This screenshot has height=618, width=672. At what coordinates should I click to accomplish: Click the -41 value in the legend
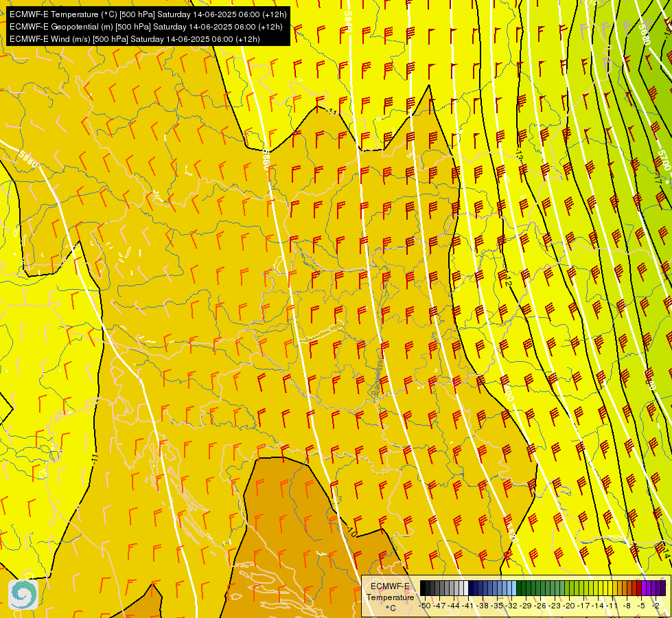(x=469, y=605)
